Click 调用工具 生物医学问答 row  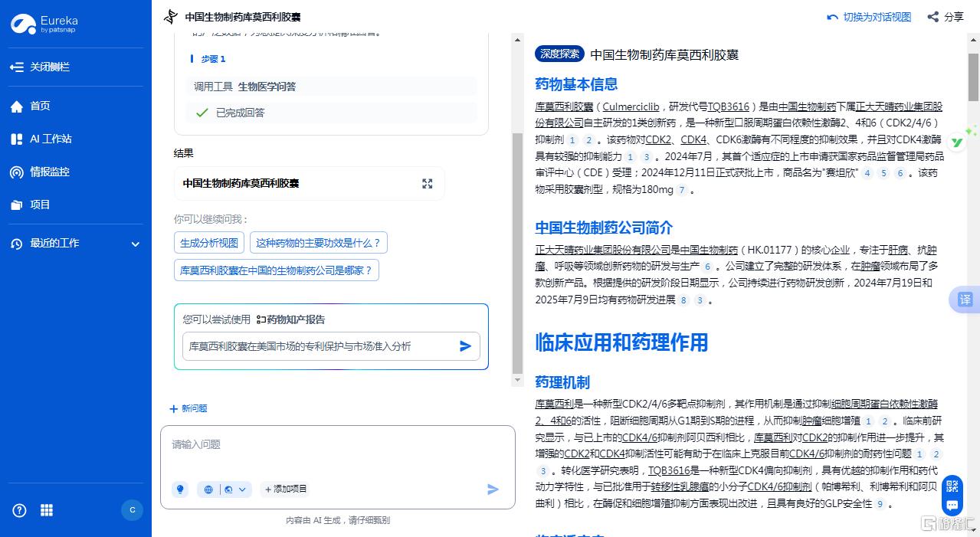[x=331, y=87]
